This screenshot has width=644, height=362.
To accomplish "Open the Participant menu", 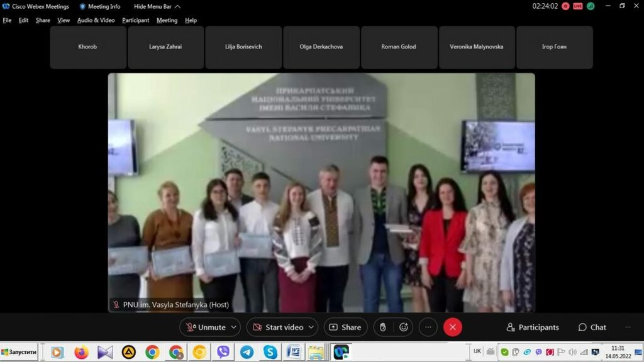I will pyautogui.click(x=135, y=20).
